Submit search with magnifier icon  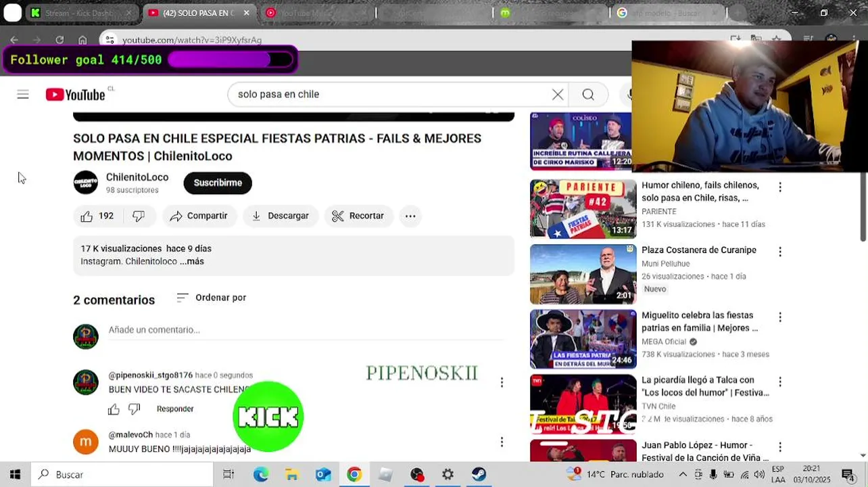click(x=588, y=95)
